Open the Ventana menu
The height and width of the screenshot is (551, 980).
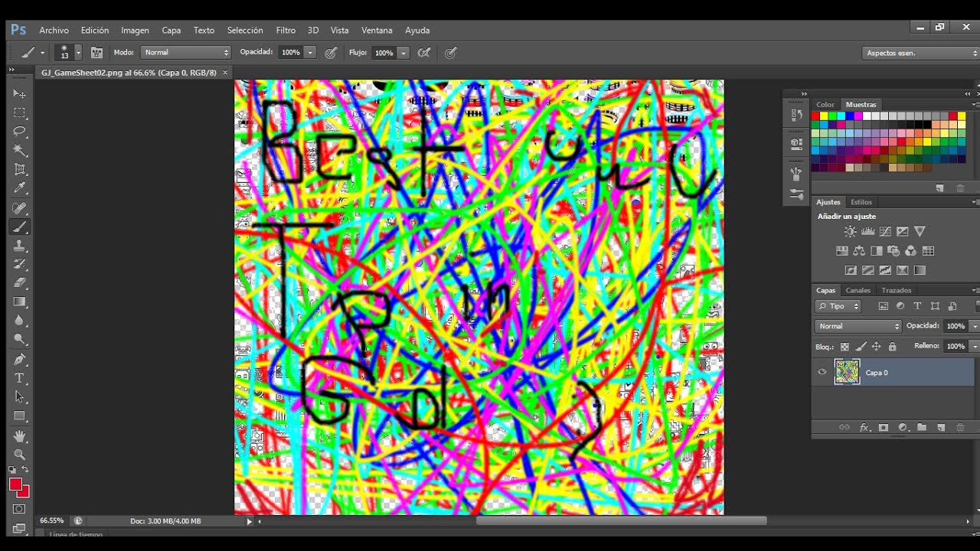tap(377, 31)
